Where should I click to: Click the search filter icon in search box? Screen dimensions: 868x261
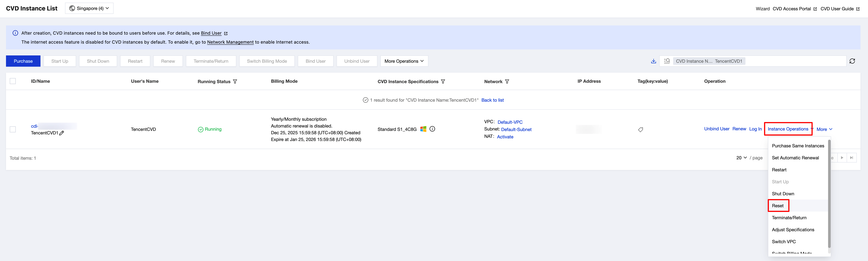tap(667, 61)
